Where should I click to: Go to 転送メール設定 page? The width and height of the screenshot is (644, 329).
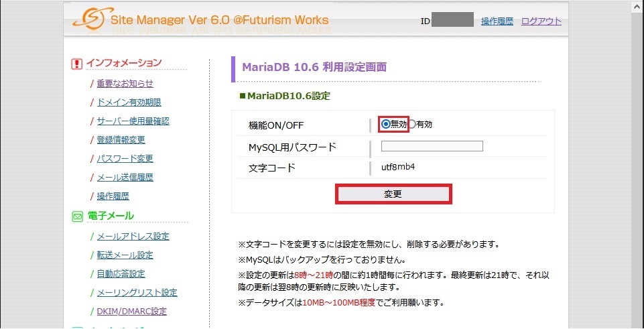(x=125, y=255)
